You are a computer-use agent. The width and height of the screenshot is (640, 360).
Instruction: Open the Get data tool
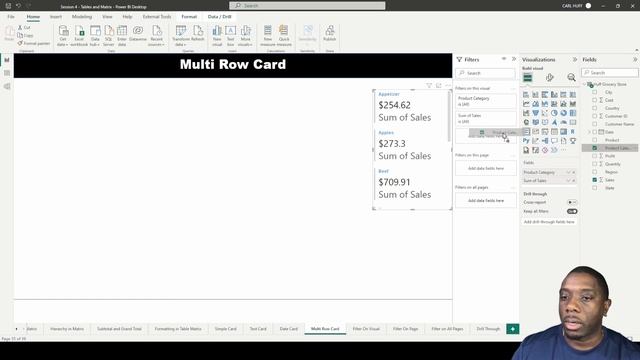63,36
